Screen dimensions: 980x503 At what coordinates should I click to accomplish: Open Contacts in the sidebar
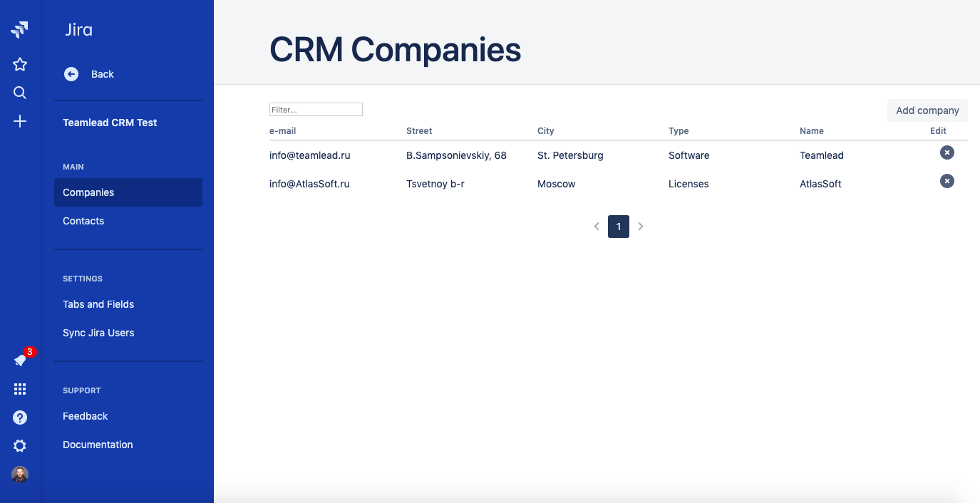pos(83,221)
